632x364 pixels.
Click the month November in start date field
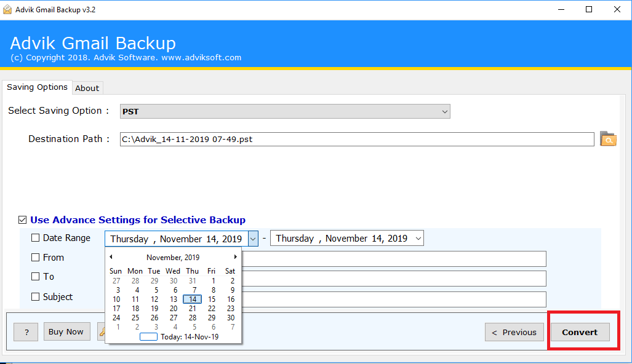(180, 239)
